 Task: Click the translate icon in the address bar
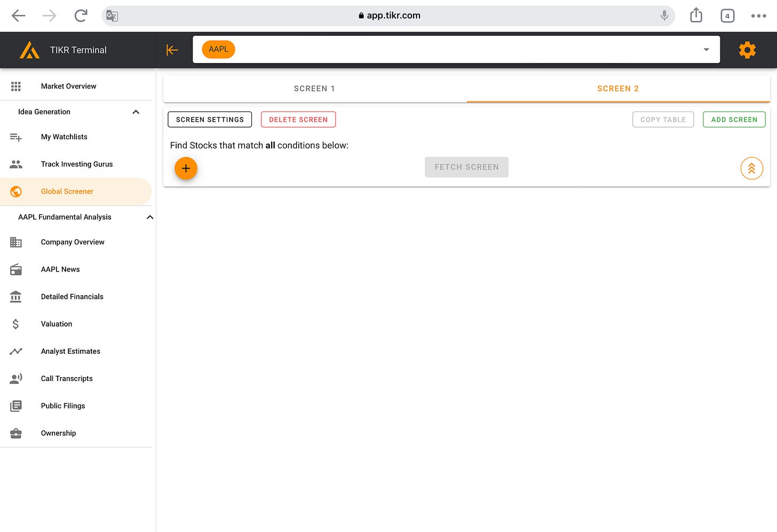click(112, 15)
